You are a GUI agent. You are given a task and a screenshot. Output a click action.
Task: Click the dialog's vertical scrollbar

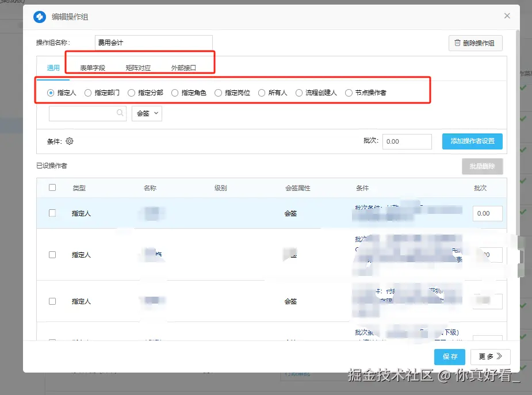point(518,132)
